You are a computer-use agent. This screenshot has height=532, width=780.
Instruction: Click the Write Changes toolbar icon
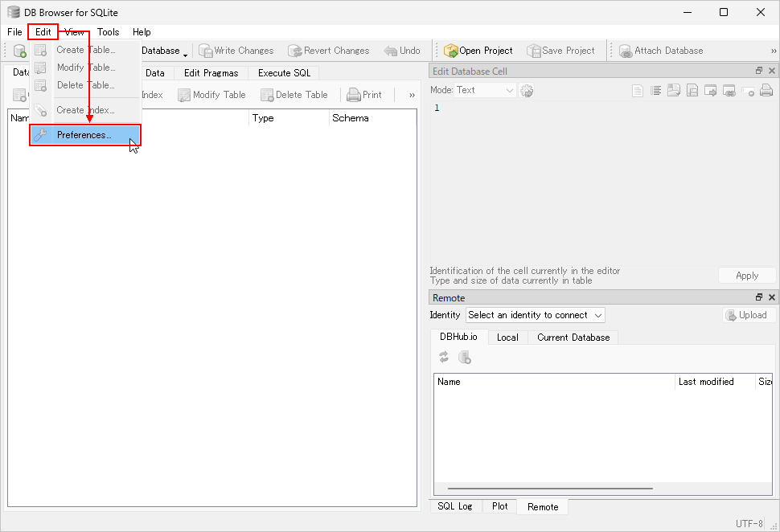205,51
